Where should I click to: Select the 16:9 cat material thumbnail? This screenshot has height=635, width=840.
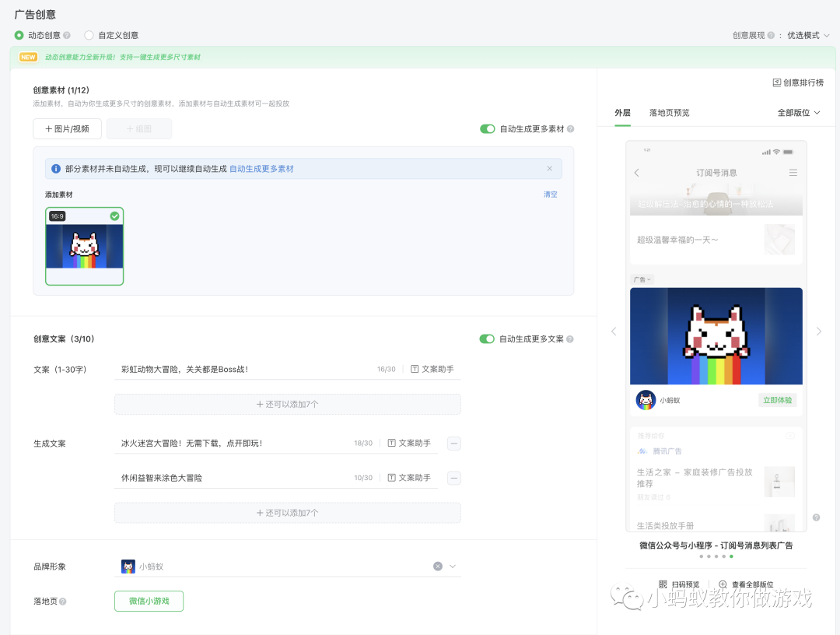(x=85, y=246)
